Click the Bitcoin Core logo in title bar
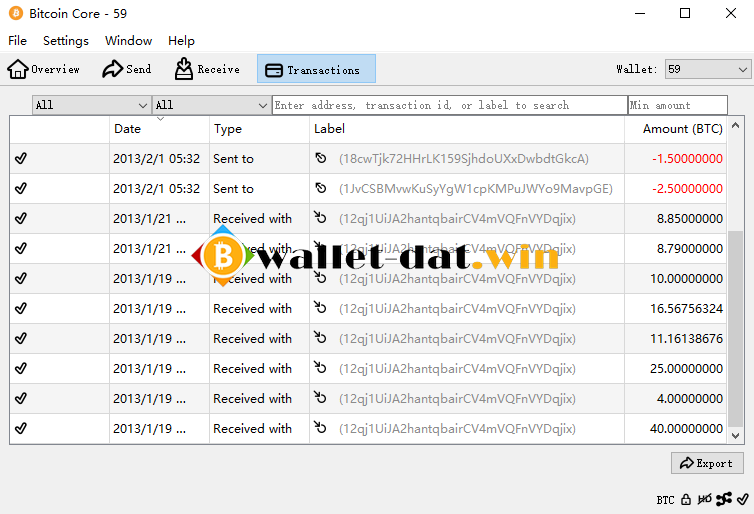Screen dimensions: 754x514 16,13
